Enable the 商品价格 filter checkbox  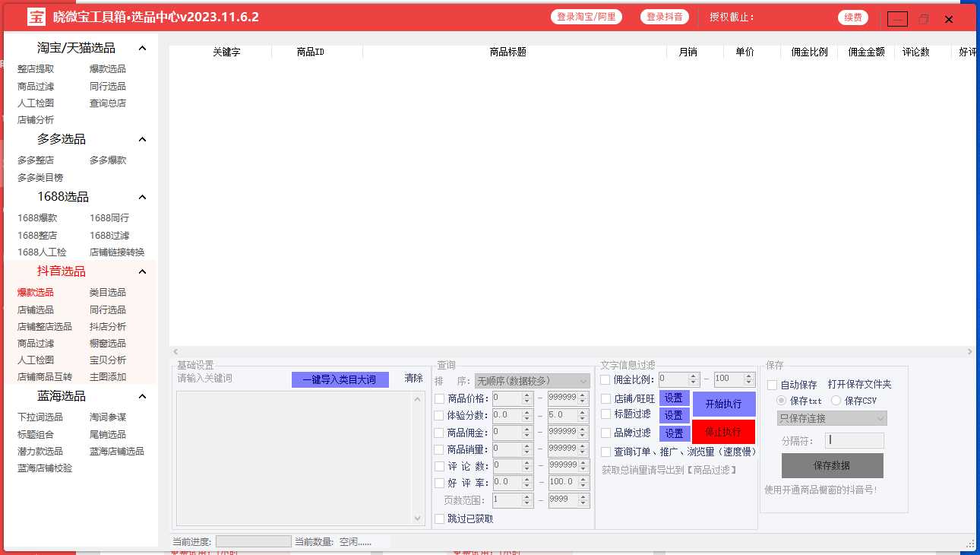click(439, 398)
